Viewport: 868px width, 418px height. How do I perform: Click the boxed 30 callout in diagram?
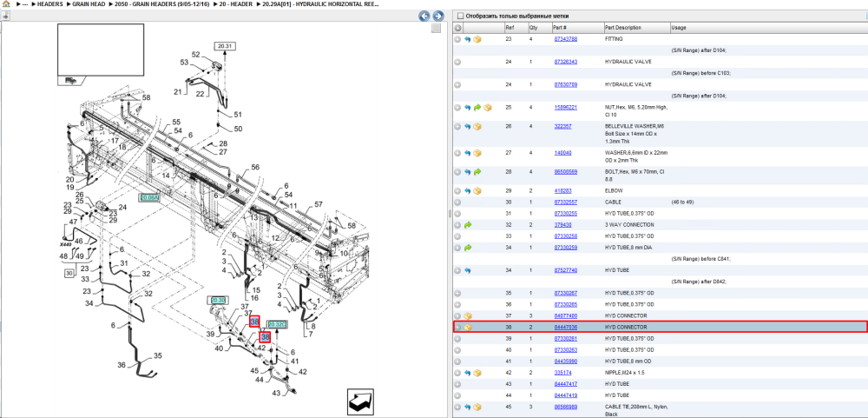[x=69, y=273]
